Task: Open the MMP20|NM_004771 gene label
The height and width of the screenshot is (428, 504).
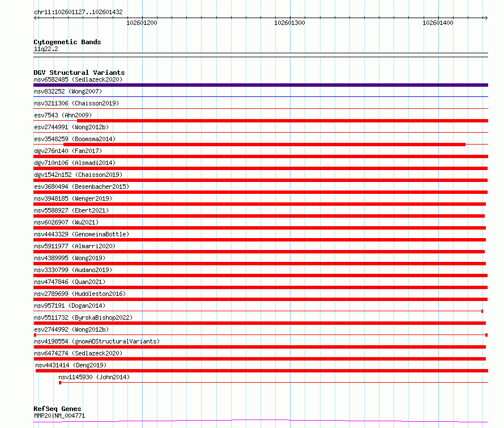Action: pyautogui.click(x=59, y=416)
